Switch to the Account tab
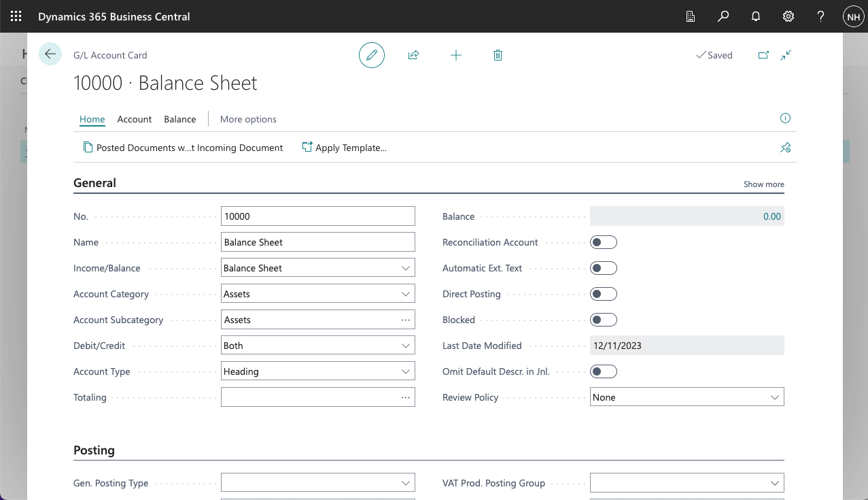The width and height of the screenshot is (868, 500). coord(134,119)
